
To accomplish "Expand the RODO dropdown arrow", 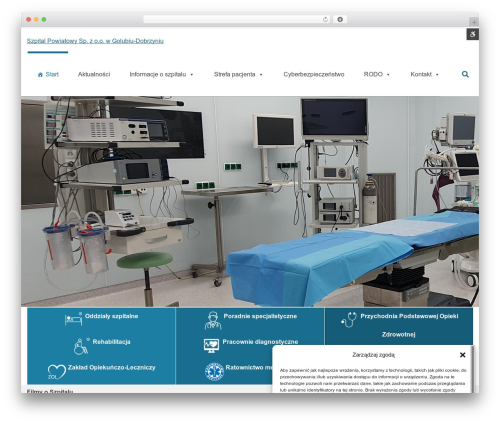I will [388, 75].
